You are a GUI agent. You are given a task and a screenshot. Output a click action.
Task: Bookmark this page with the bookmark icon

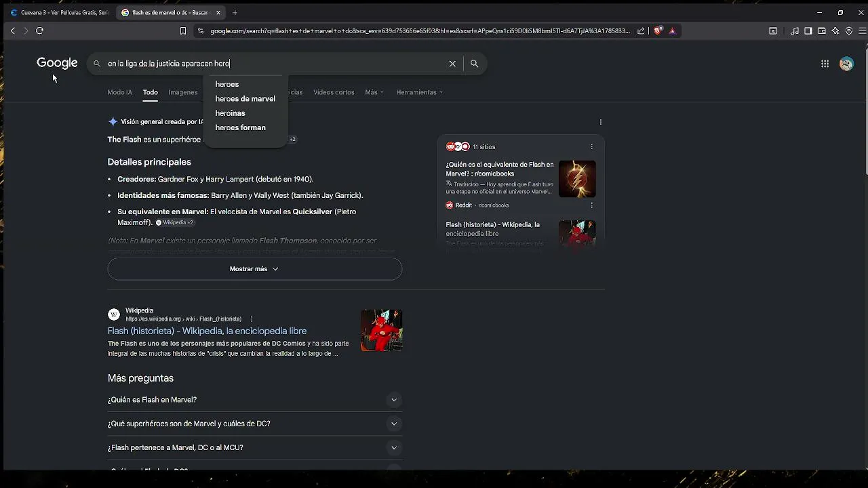click(x=182, y=30)
